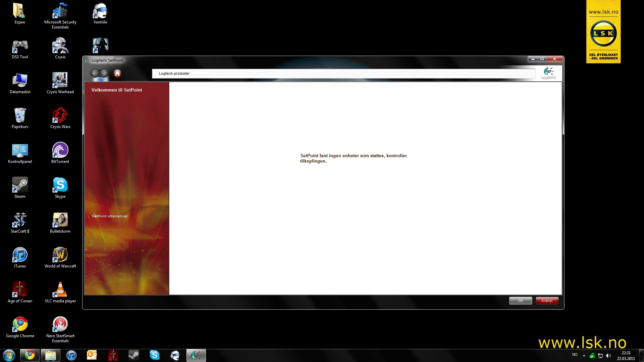Switch to Chrome in the taskbar

[x=30, y=355]
